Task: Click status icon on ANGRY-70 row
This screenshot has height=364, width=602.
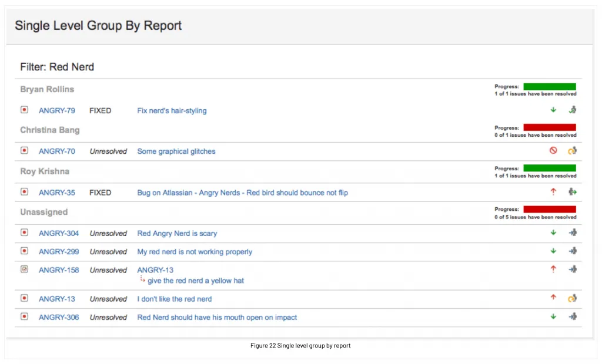Action: (x=573, y=151)
